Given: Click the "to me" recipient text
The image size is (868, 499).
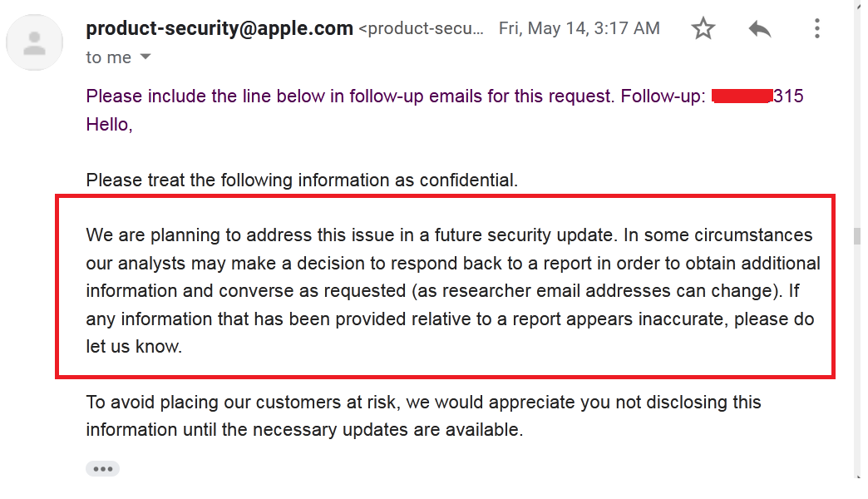Looking at the screenshot, I should click(x=109, y=57).
